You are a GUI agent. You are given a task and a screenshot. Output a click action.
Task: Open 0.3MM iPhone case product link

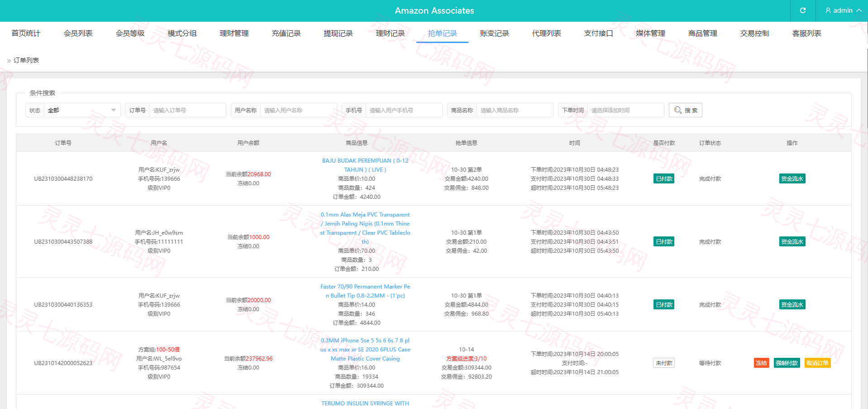coord(365,349)
